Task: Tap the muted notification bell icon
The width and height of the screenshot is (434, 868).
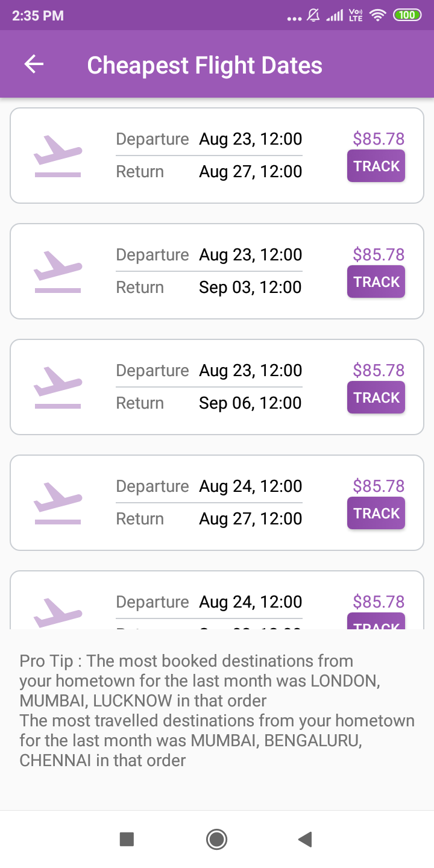Action: coord(313,16)
